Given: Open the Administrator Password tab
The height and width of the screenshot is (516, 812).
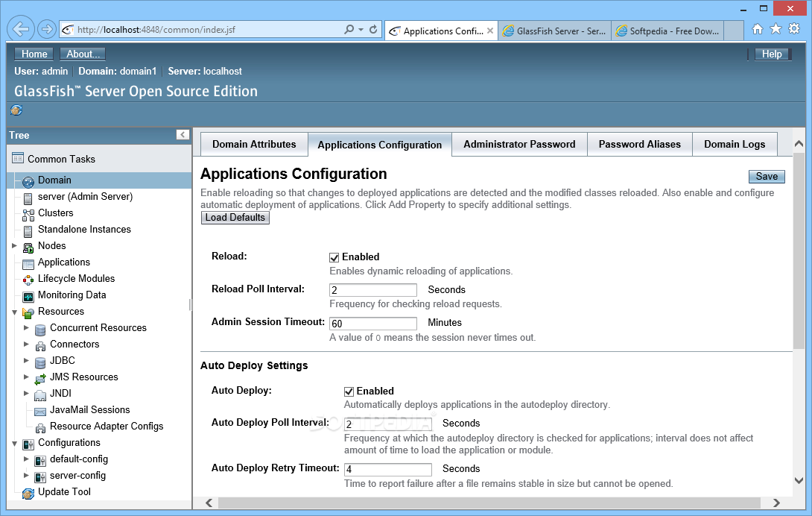Looking at the screenshot, I should (519, 144).
